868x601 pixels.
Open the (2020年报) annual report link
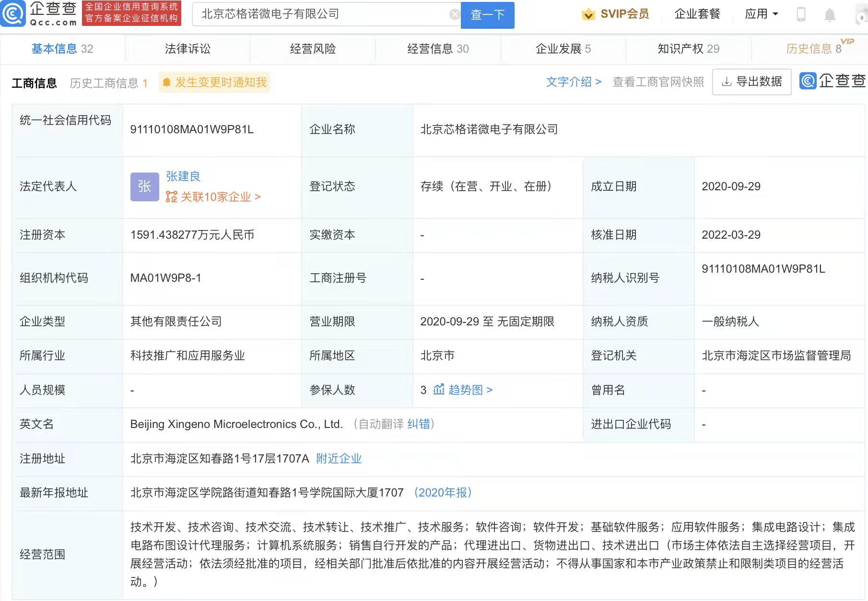click(443, 492)
